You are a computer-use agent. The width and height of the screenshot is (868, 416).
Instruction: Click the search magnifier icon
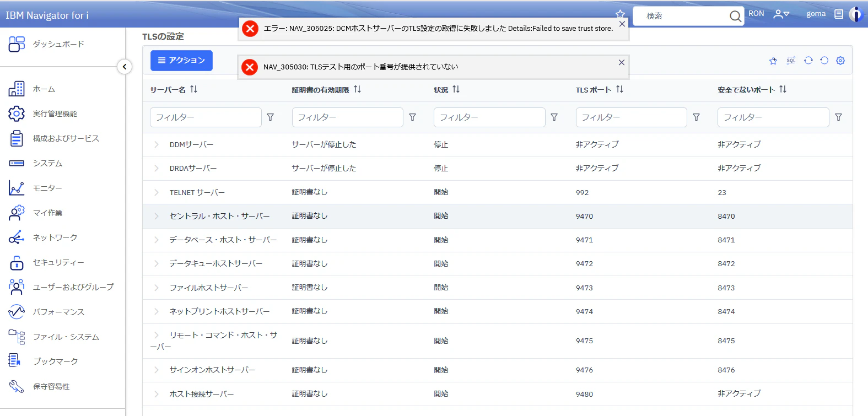735,16
